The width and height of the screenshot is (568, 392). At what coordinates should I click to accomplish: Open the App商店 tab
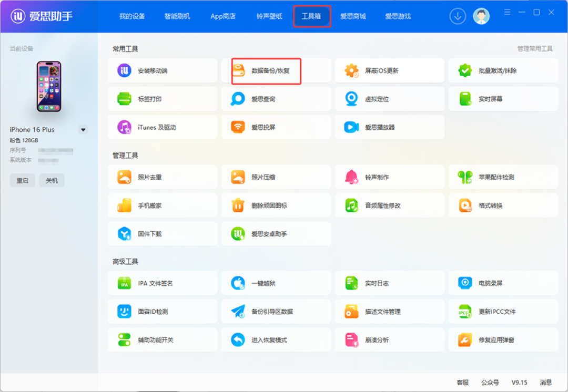click(x=223, y=16)
